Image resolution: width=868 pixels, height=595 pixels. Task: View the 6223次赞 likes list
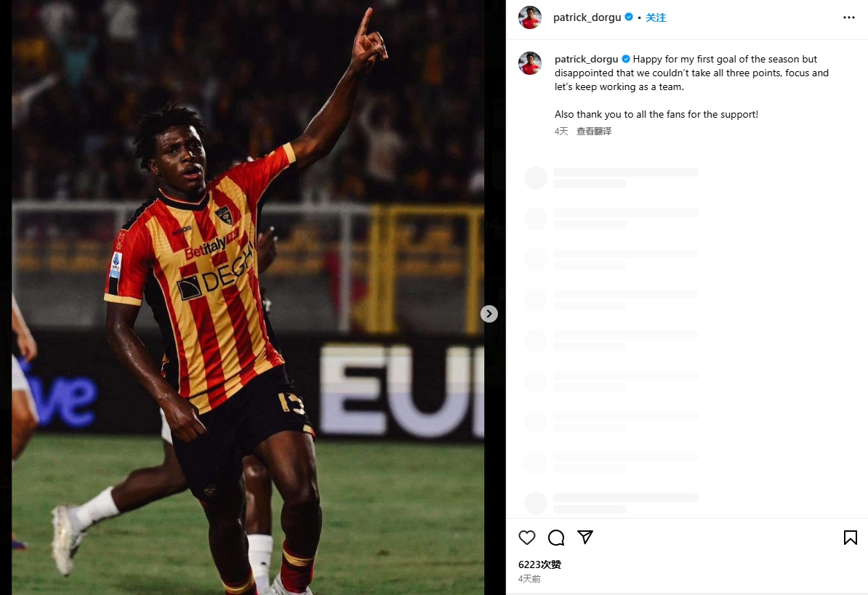click(539, 564)
